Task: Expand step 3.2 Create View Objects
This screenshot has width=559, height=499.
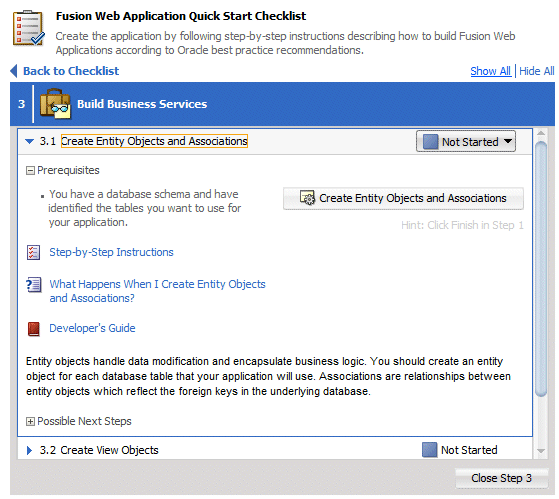Action: coord(29,451)
